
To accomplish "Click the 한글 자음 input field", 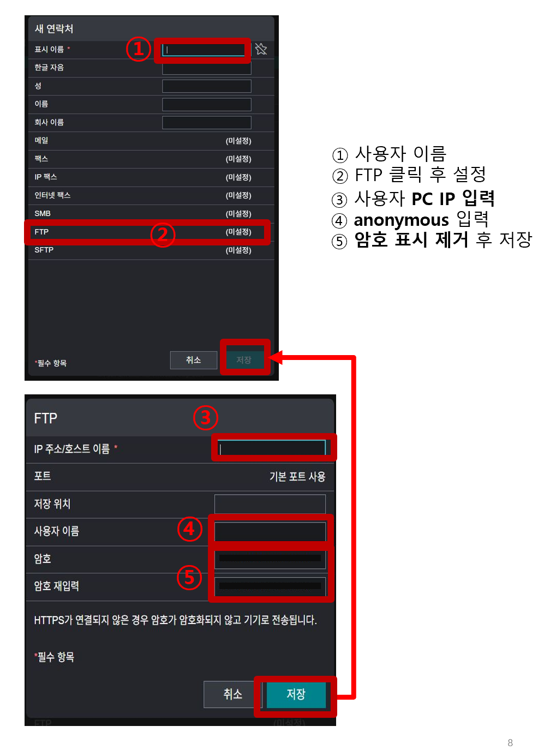I will pos(207,68).
